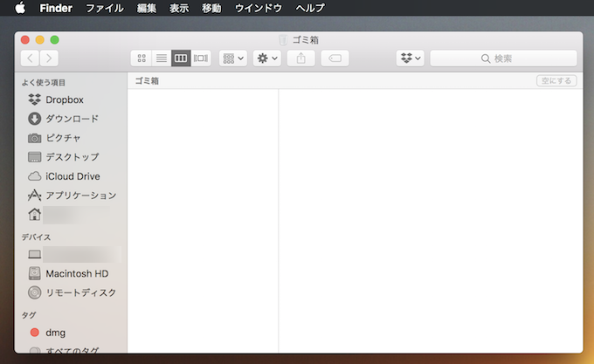
Task: Open the ファイル menu
Action: (x=104, y=8)
